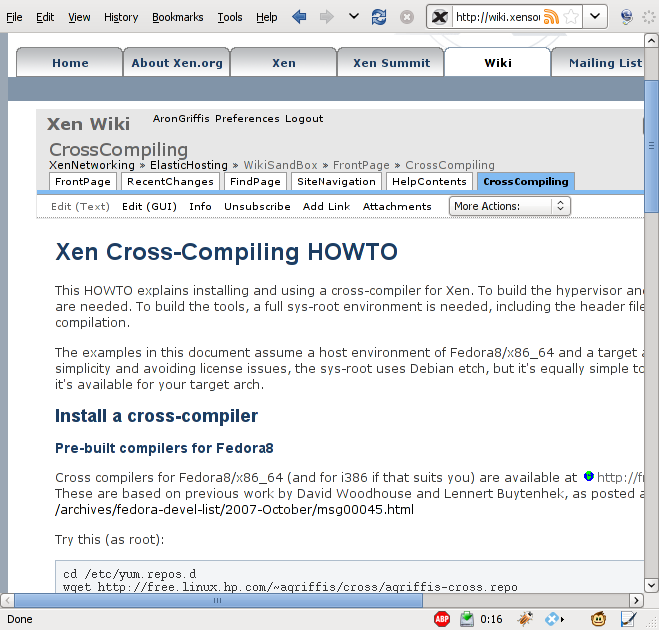659x630 pixels.
Task: Follow the FrontPage breadcrumb trail link
Action: point(361,165)
